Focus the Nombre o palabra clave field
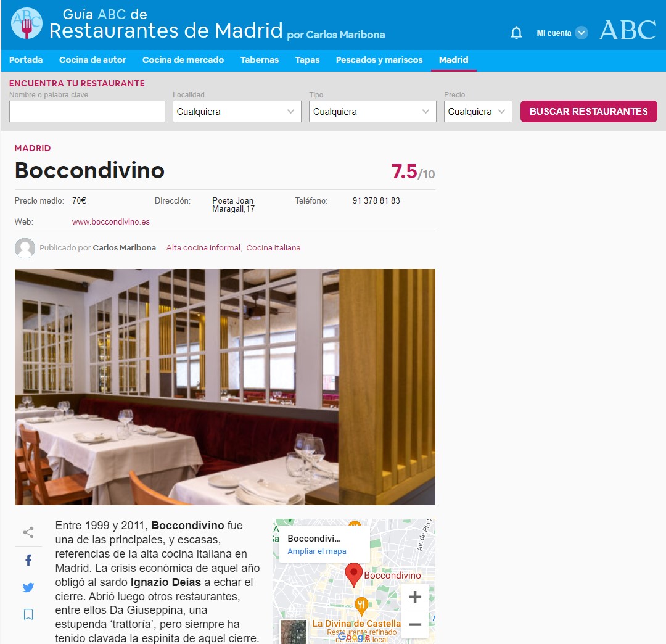666x644 pixels. click(87, 111)
